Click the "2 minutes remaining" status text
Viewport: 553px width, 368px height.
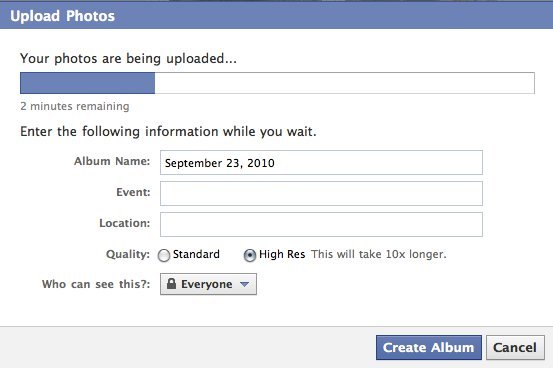click(75, 106)
